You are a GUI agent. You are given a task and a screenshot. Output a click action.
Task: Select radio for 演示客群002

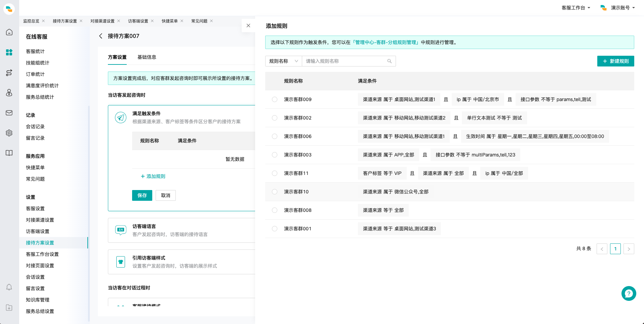(275, 118)
